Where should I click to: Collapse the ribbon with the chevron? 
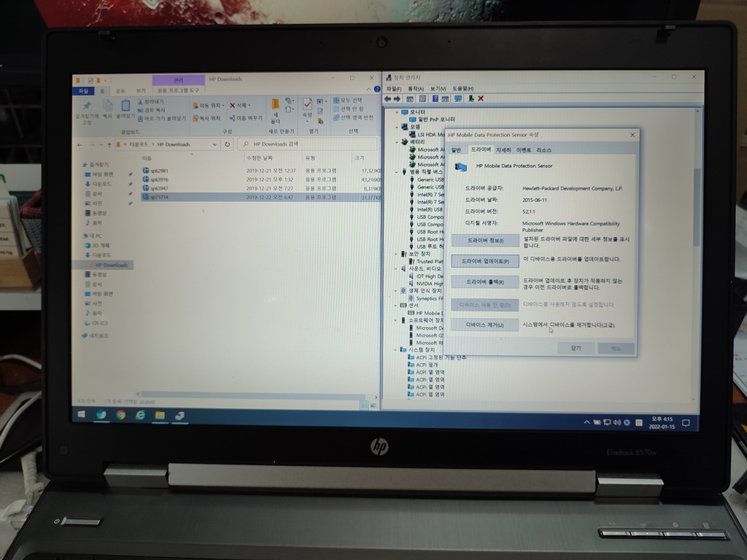[368, 89]
